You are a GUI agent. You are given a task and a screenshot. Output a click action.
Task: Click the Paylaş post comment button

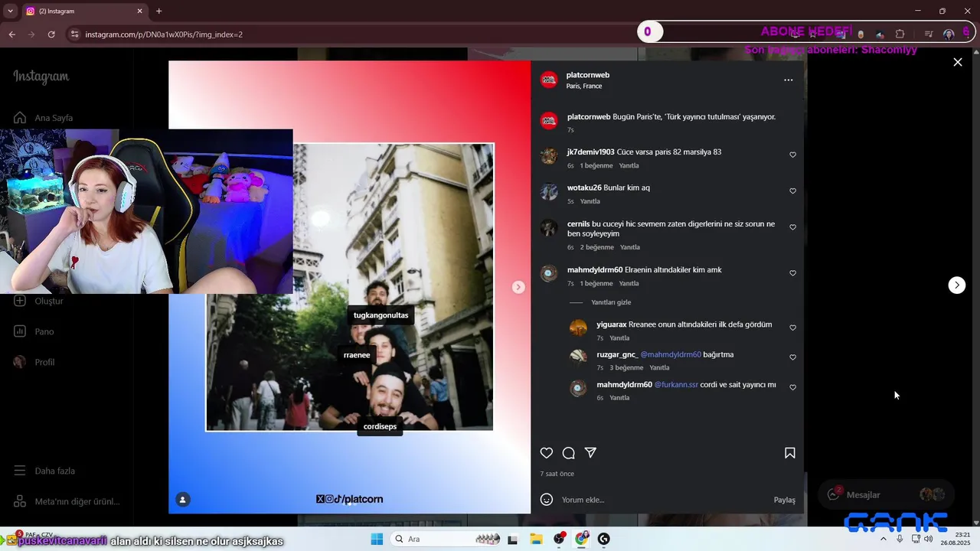click(x=784, y=500)
